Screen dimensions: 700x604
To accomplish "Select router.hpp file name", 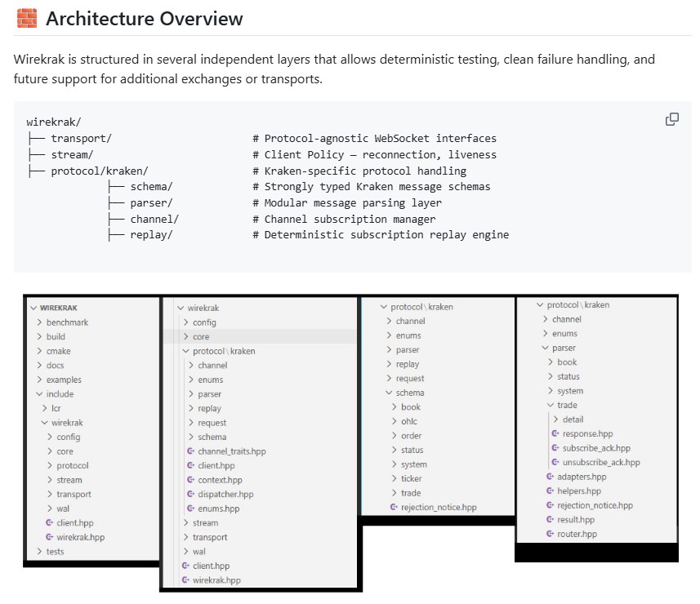I will [577, 534].
